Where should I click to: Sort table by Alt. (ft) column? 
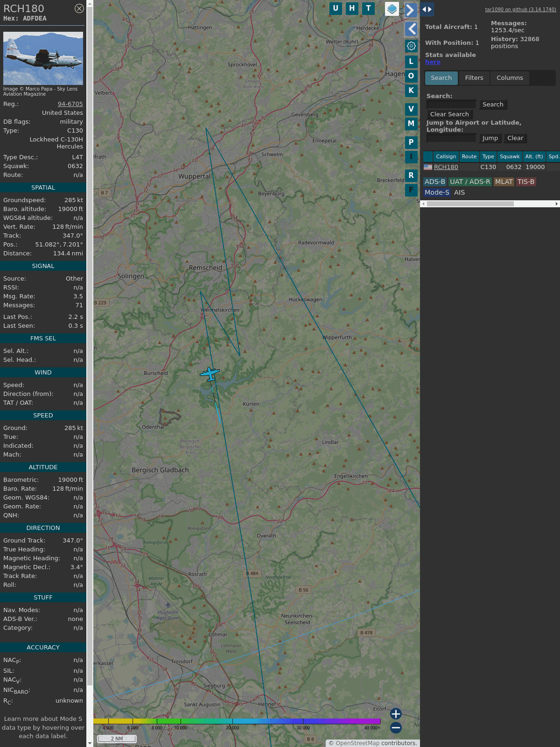pos(534,156)
